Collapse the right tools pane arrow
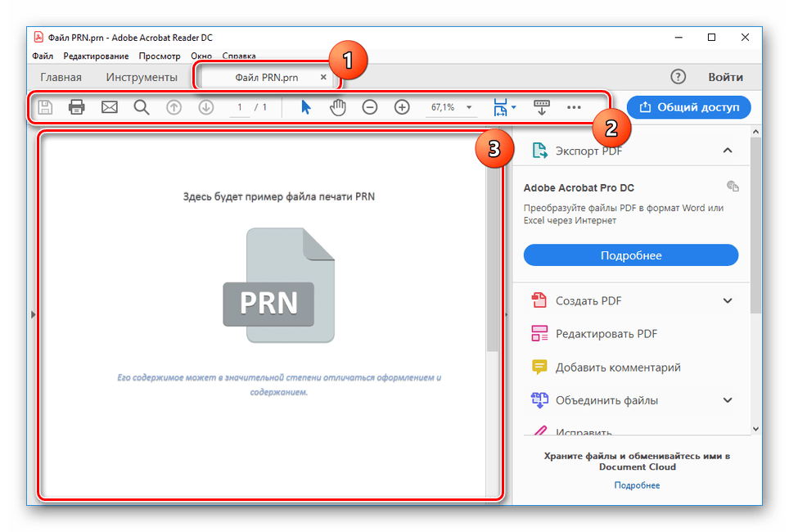789x532 pixels. (x=506, y=314)
